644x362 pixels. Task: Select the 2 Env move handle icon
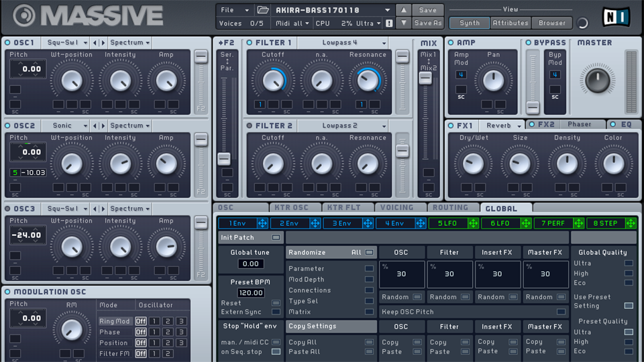coord(315,223)
